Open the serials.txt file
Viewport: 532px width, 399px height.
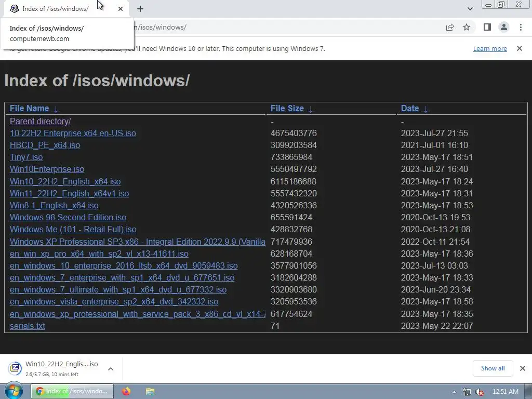27,326
